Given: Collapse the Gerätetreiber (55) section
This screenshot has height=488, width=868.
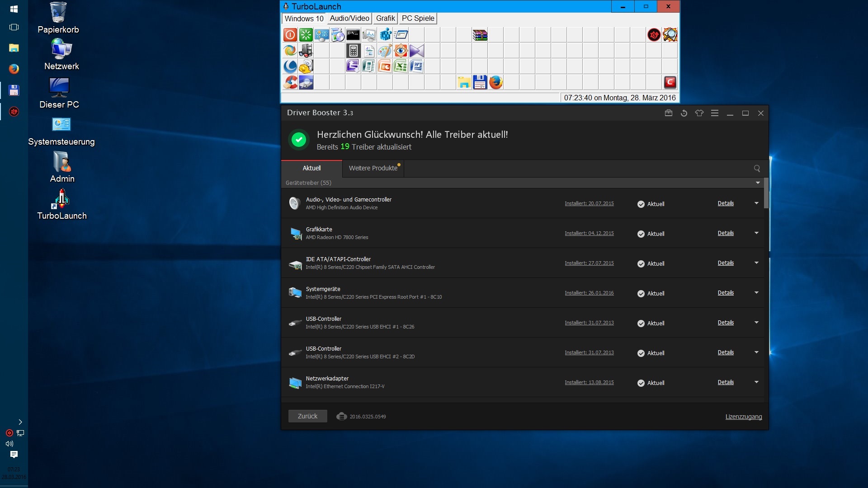Looking at the screenshot, I should pyautogui.click(x=758, y=183).
